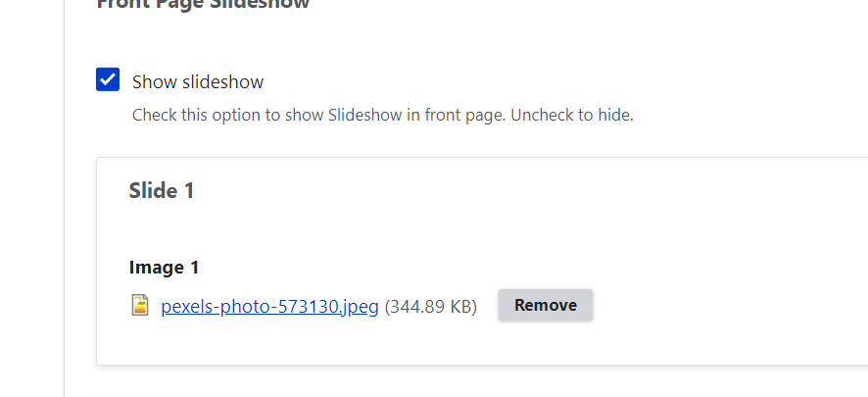Screen dimensions: 868x397
Task: Click the blank area below the Slide 1 panel
Action: point(470,384)
